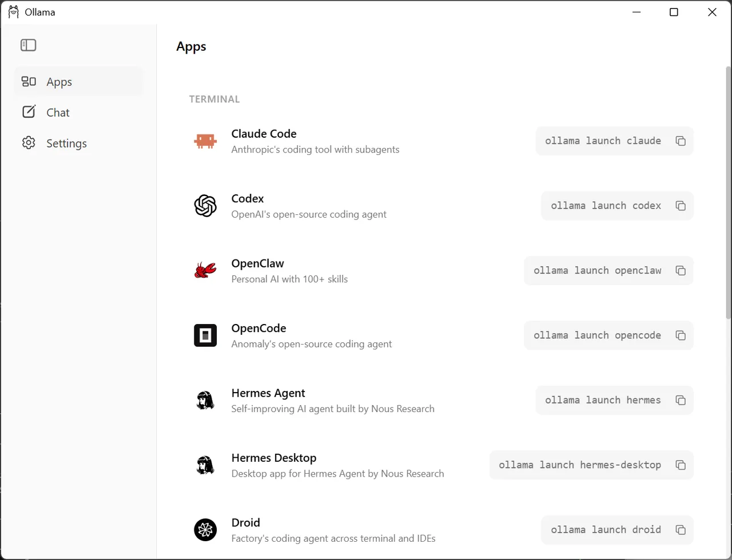Click the 'ollama launch opencode' command text
Screen dimensions: 732x560
click(598, 335)
